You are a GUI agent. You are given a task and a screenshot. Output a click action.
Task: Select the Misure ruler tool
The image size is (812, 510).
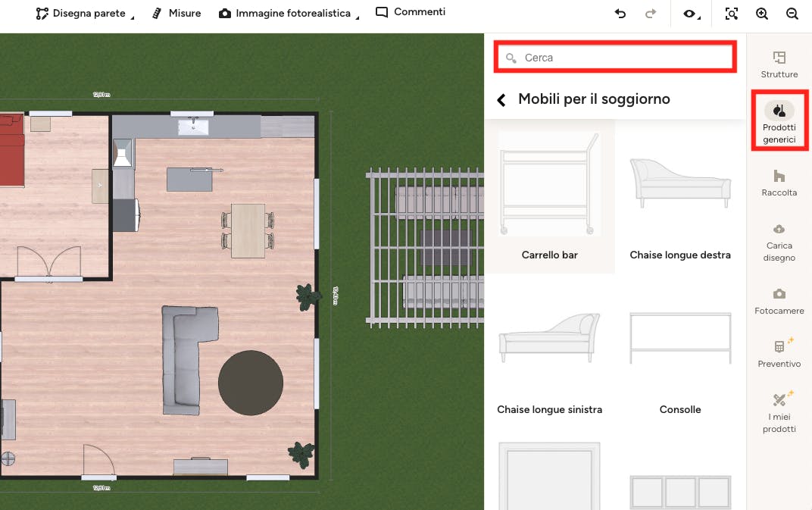click(x=176, y=13)
